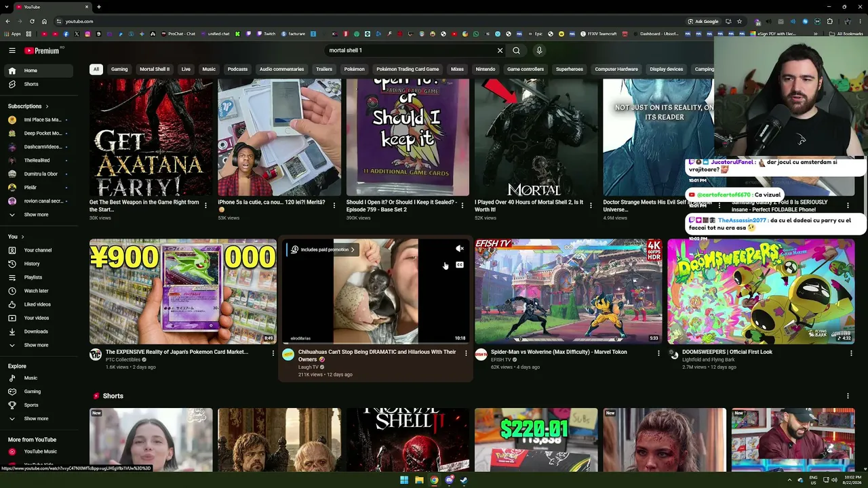
Task: Open the Twitch bookmark
Action: [265, 34]
